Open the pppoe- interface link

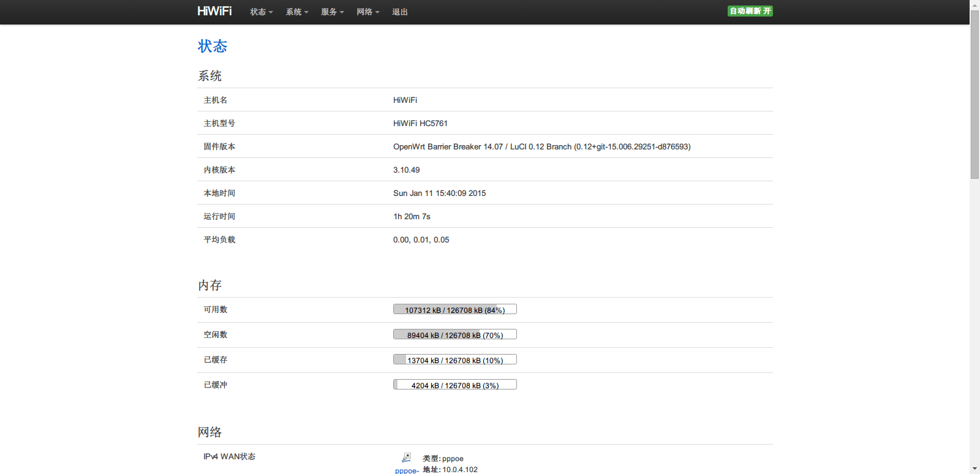coord(407,470)
